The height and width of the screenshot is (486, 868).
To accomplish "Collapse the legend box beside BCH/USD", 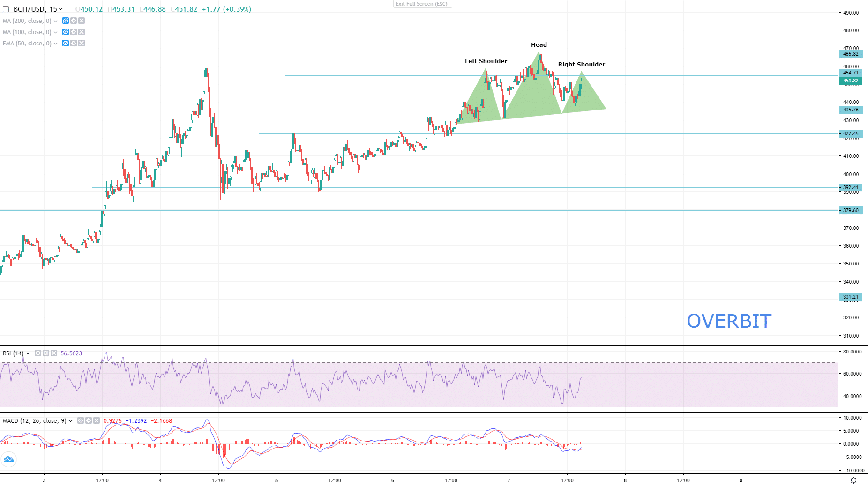I will [x=6, y=9].
